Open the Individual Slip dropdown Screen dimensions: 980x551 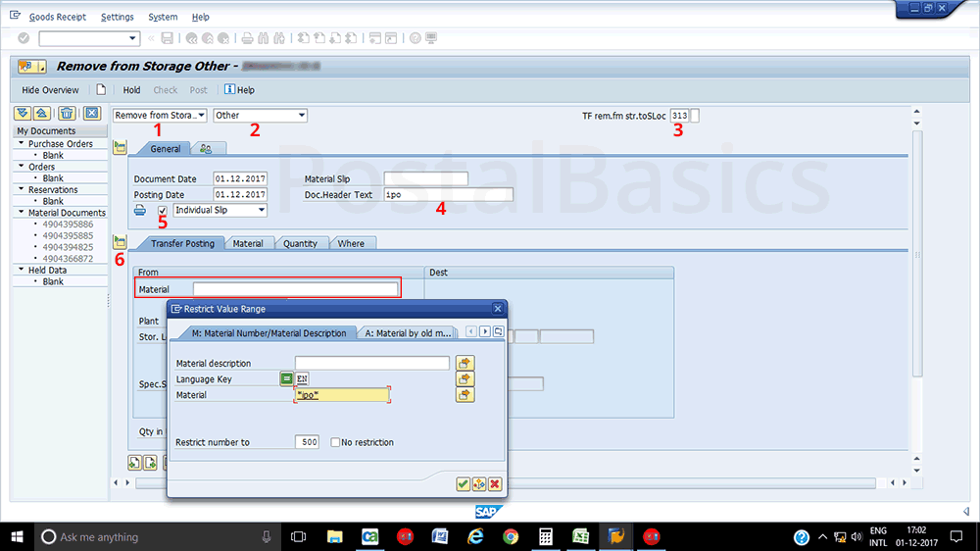(x=262, y=210)
